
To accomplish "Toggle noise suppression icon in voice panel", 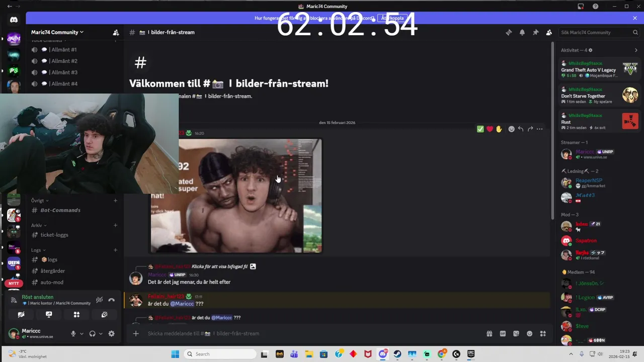I will tap(99, 300).
